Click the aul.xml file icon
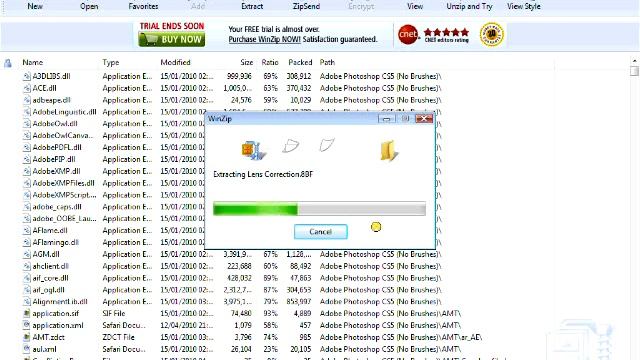 27,349
